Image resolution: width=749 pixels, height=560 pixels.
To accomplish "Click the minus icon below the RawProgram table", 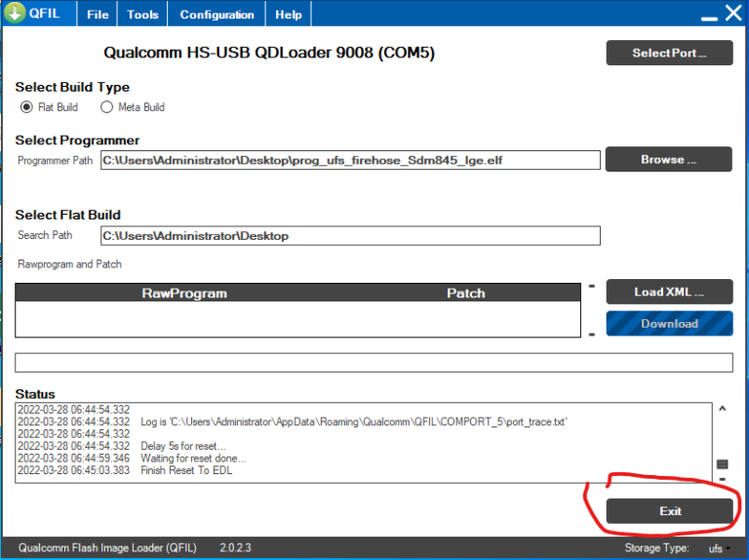I will (x=591, y=335).
